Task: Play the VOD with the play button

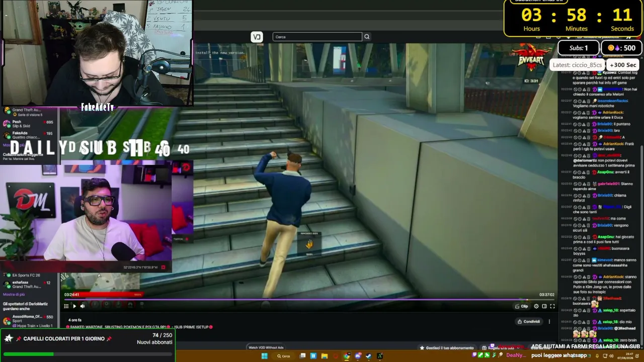Action: 74,306
